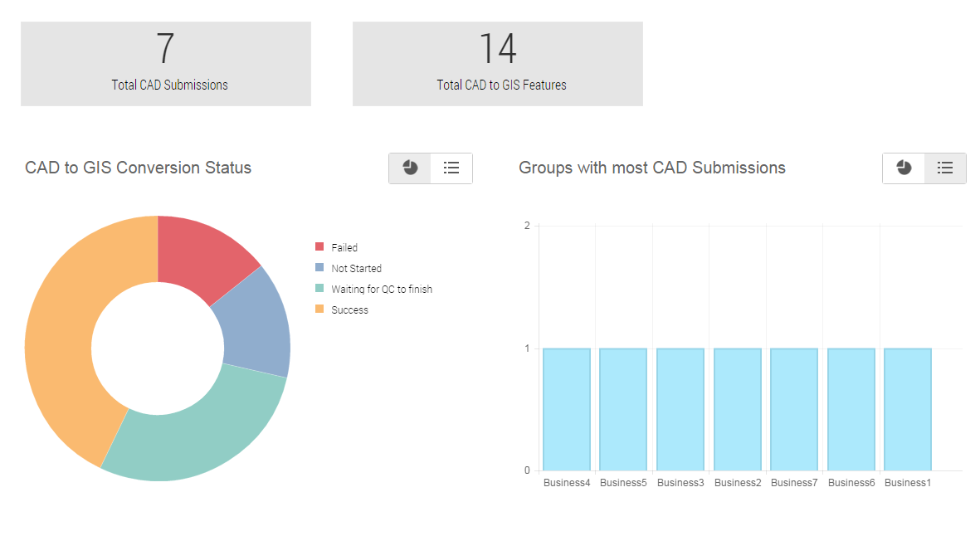Select the Business7 bar in chart

click(794, 409)
